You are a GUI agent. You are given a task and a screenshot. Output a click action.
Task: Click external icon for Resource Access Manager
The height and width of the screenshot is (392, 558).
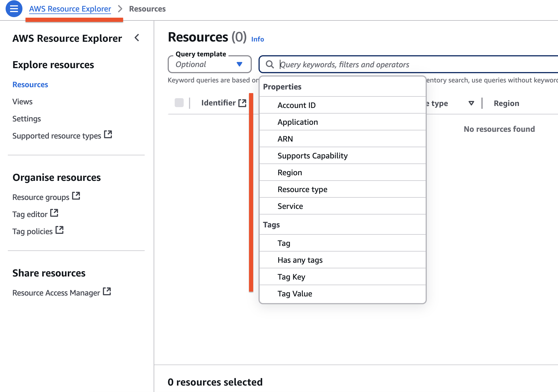point(107,292)
